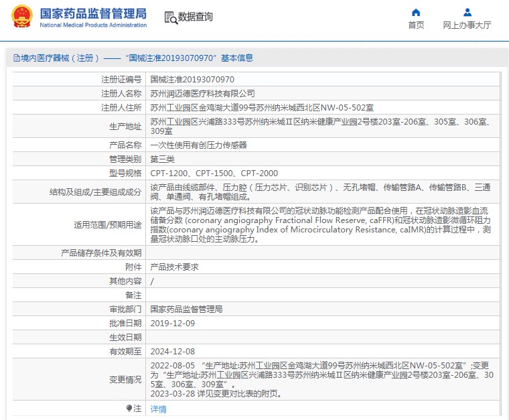Click the lightbulb icon beside 注
The image size is (509, 420).
pyautogui.click(x=129, y=408)
